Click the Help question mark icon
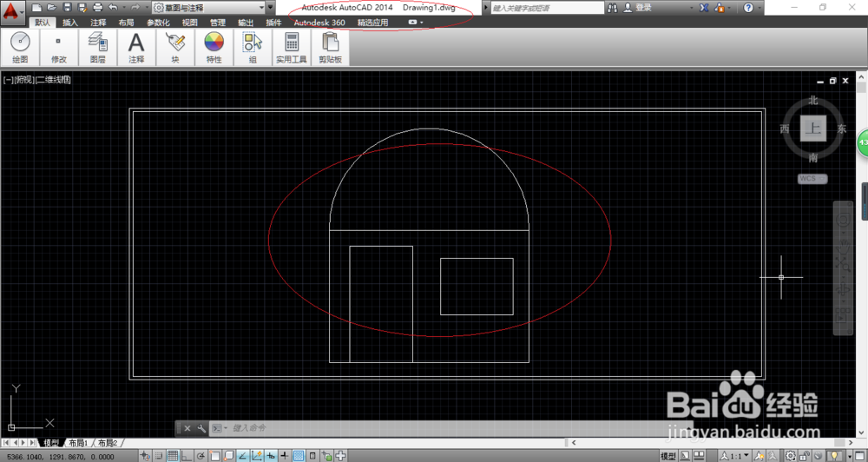This screenshot has height=462, width=868. click(x=748, y=8)
